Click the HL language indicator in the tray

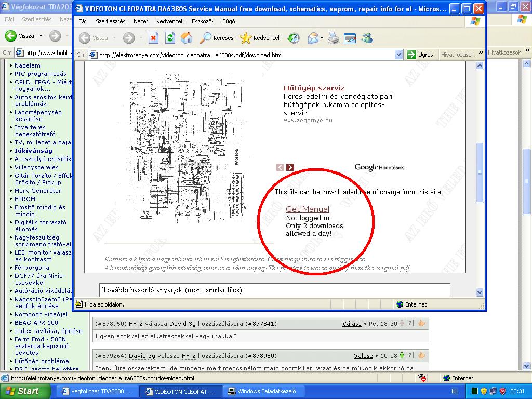455,391
